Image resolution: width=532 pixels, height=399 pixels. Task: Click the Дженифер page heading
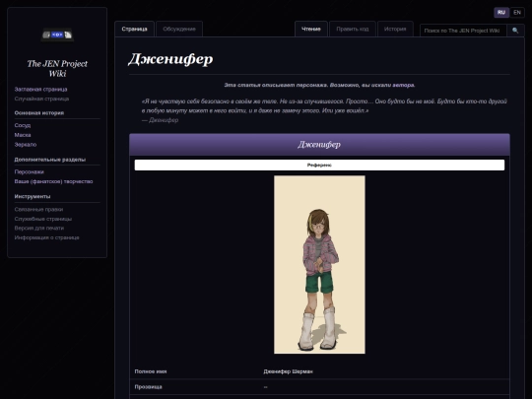coord(170,59)
